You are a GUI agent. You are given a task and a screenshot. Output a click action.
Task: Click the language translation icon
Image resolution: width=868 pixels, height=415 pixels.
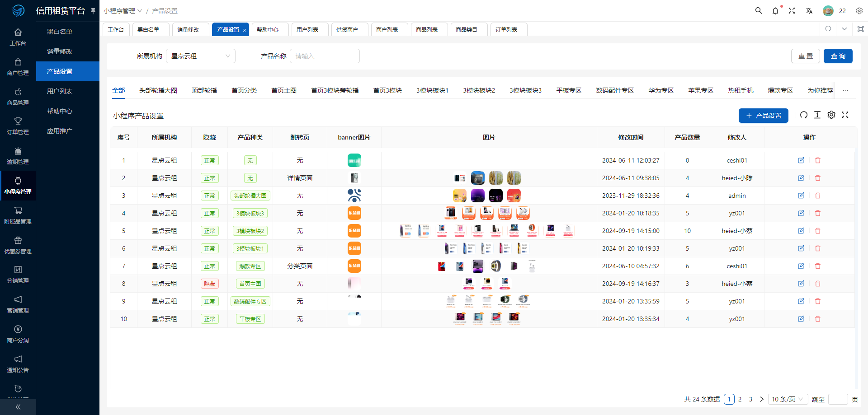(x=809, y=11)
